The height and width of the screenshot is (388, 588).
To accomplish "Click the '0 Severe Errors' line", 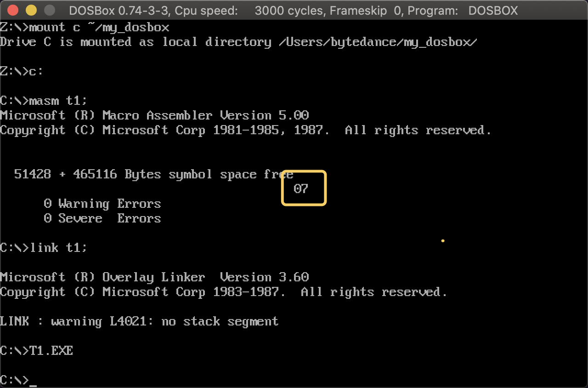I will (102, 218).
